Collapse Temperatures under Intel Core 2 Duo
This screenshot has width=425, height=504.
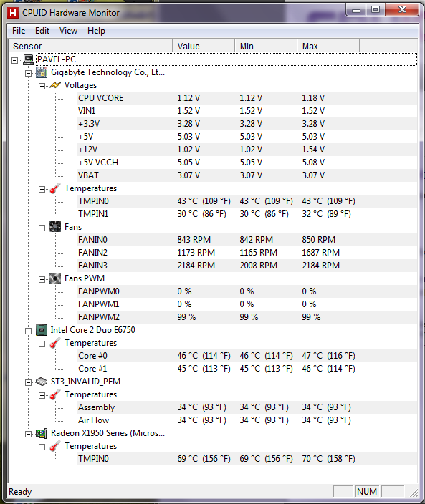[x=42, y=344]
